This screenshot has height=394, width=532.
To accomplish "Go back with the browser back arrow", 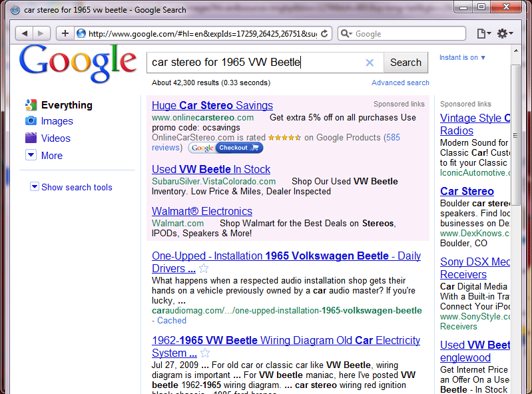I will pos(25,33).
